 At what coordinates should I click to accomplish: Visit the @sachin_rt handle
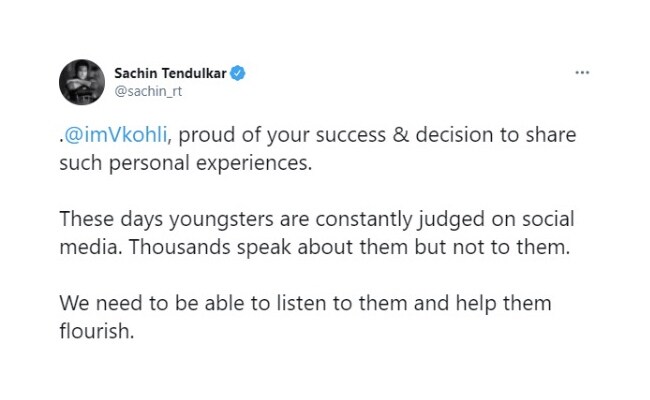pos(148,91)
